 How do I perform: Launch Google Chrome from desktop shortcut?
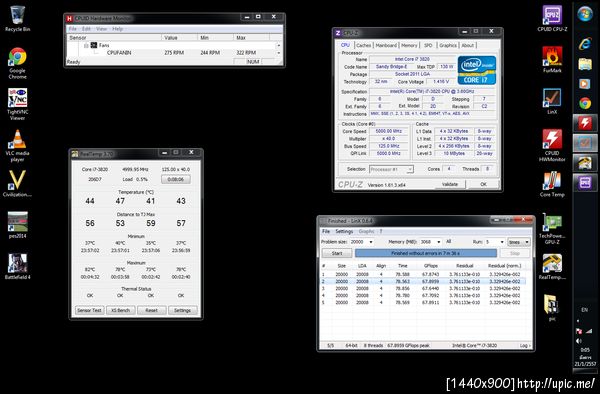pyautogui.click(x=17, y=63)
